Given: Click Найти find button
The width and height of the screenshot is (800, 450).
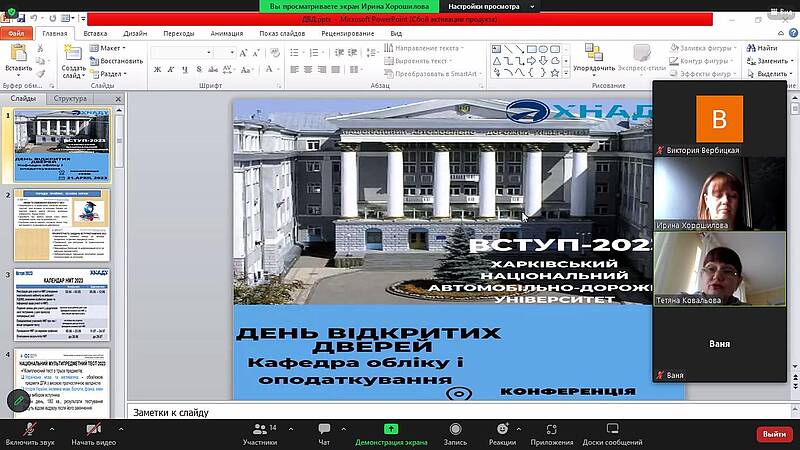Looking at the screenshot, I should 762,48.
